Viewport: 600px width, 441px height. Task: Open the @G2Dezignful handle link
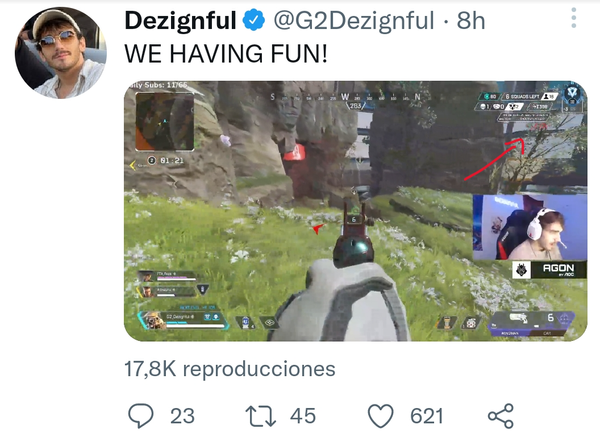click(354, 21)
